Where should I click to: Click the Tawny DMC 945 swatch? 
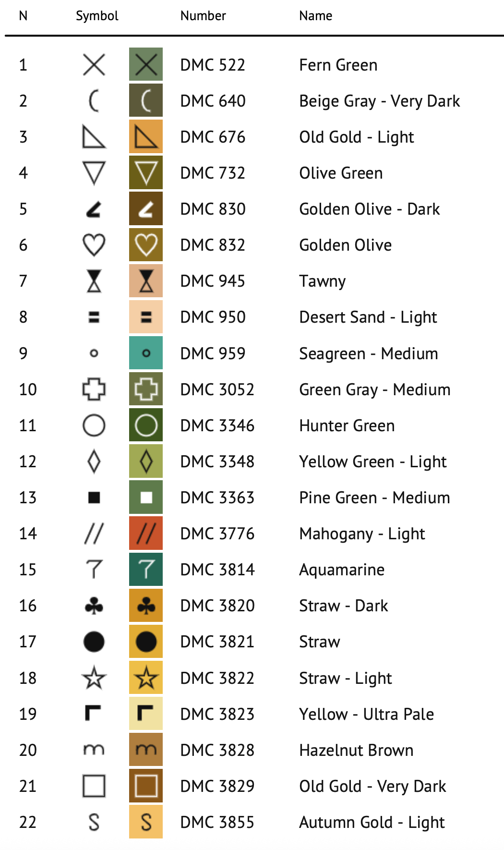click(x=146, y=281)
